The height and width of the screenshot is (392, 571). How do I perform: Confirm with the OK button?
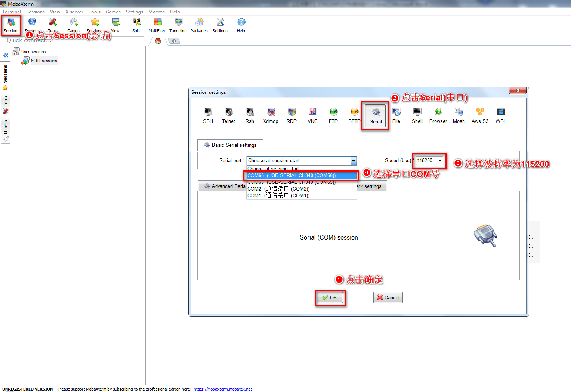coord(330,297)
